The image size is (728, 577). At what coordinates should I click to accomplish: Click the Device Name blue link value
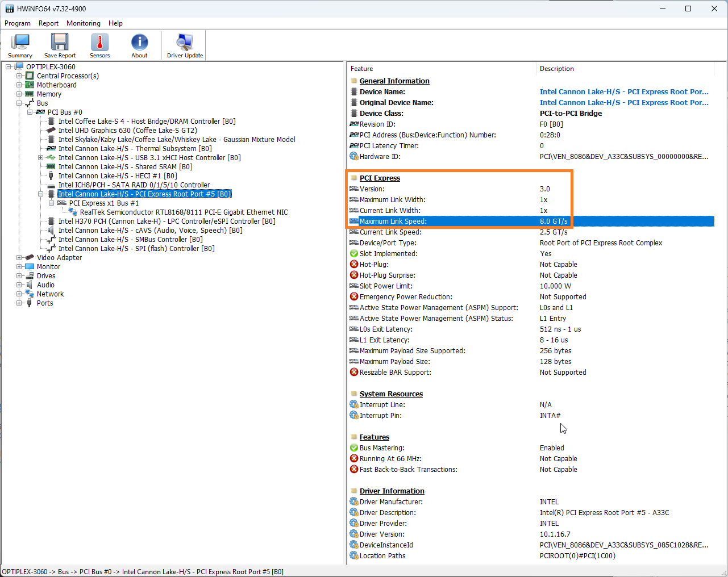(x=624, y=91)
